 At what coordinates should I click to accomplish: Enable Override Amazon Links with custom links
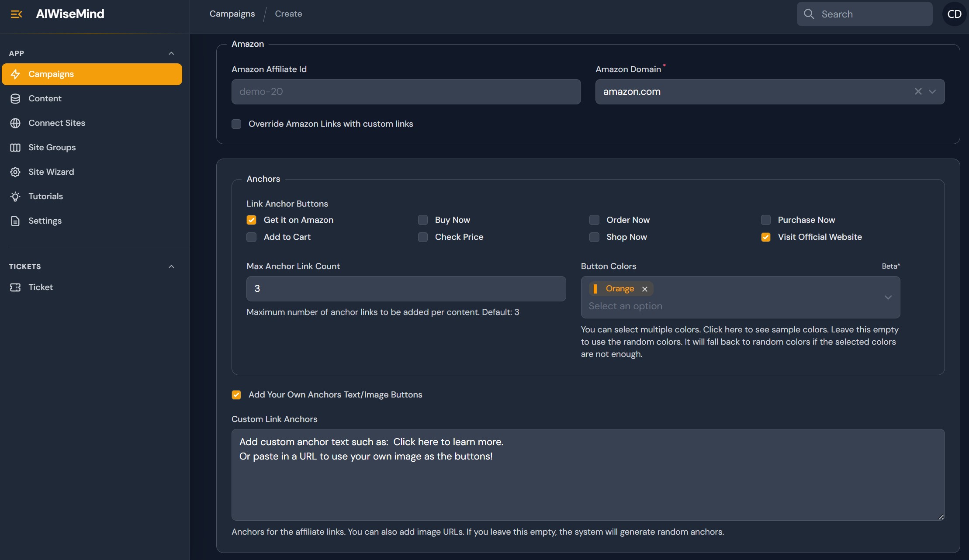[236, 124]
